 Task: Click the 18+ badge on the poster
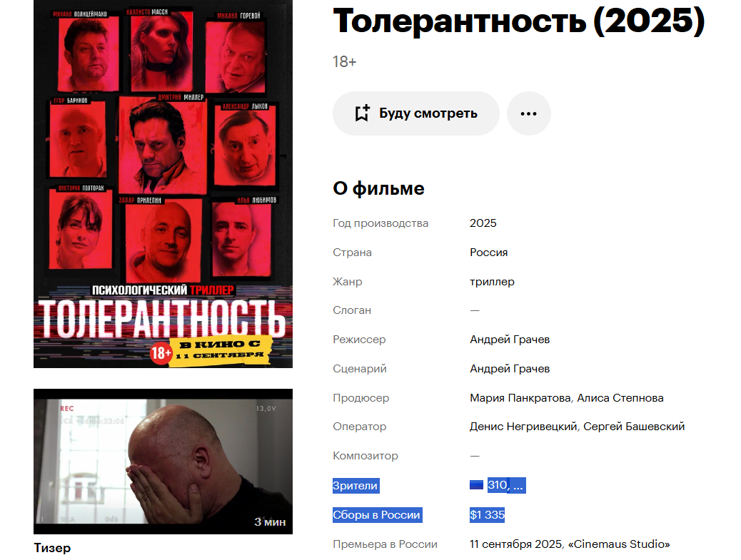(161, 352)
